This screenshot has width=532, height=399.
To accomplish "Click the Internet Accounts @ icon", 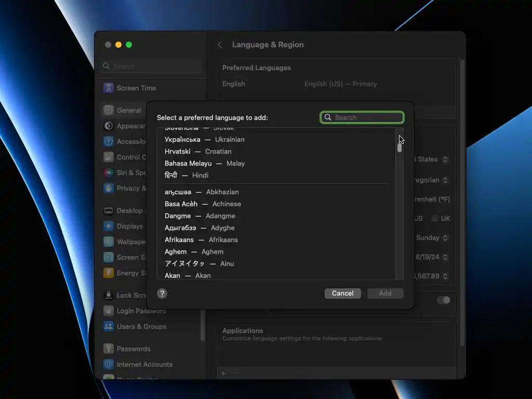I will click(108, 364).
